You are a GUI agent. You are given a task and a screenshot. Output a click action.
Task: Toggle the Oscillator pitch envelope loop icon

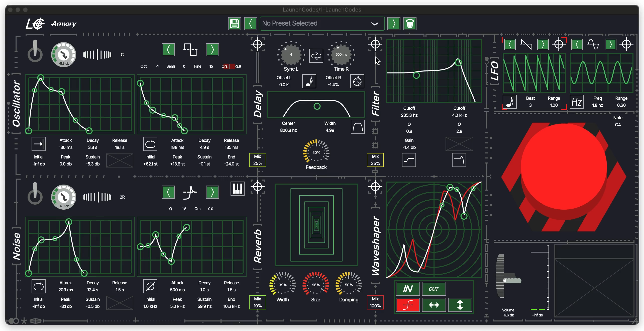pos(150,144)
